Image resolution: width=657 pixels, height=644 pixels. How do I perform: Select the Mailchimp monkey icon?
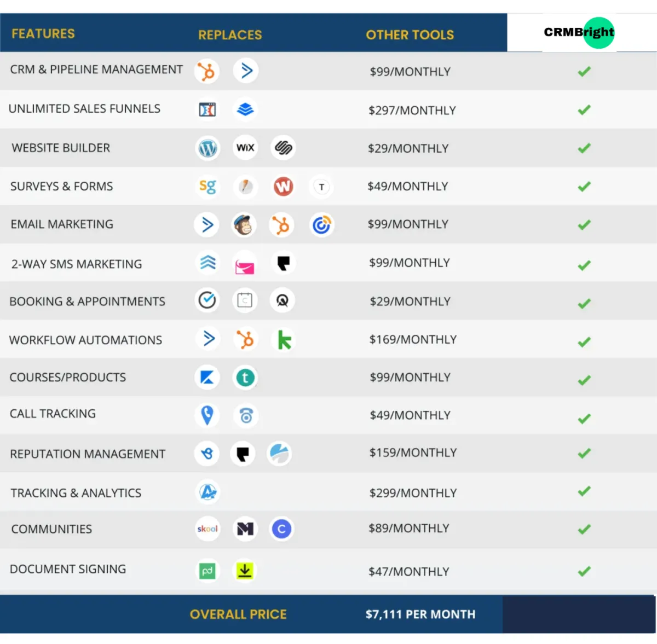(244, 225)
